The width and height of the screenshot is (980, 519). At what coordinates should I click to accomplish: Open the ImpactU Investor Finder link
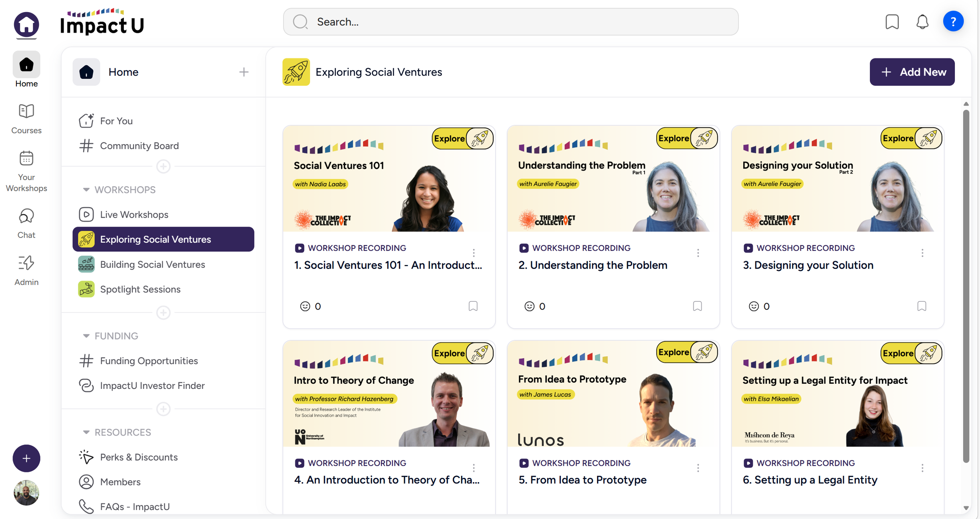point(152,385)
